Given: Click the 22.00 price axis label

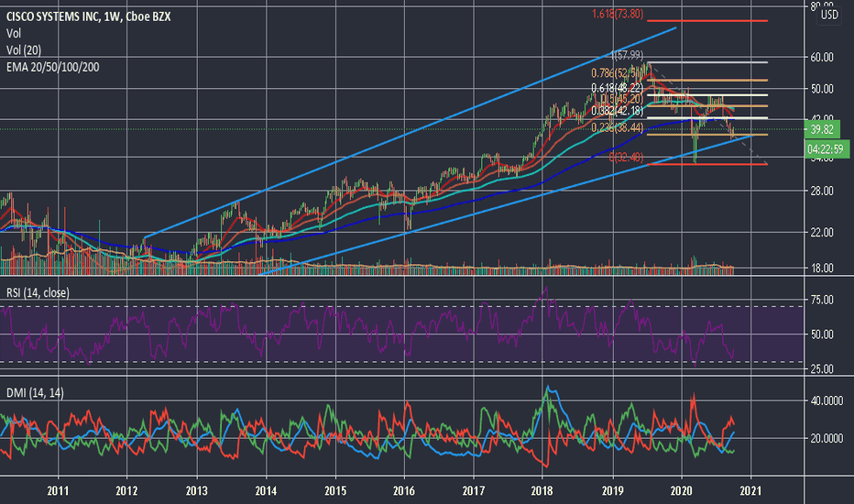Looking at the screenshot, I should point(822,233).
